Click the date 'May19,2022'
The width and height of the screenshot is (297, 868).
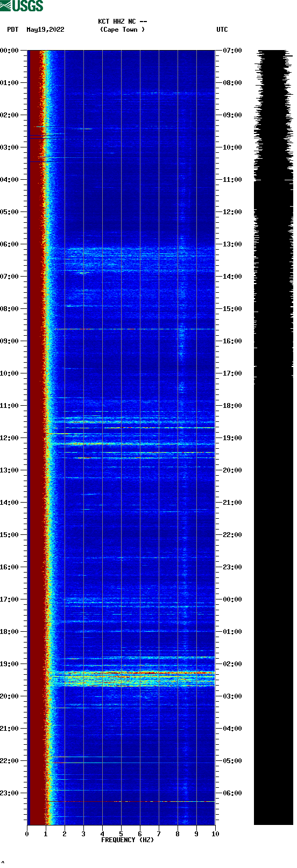click(45, 30)
